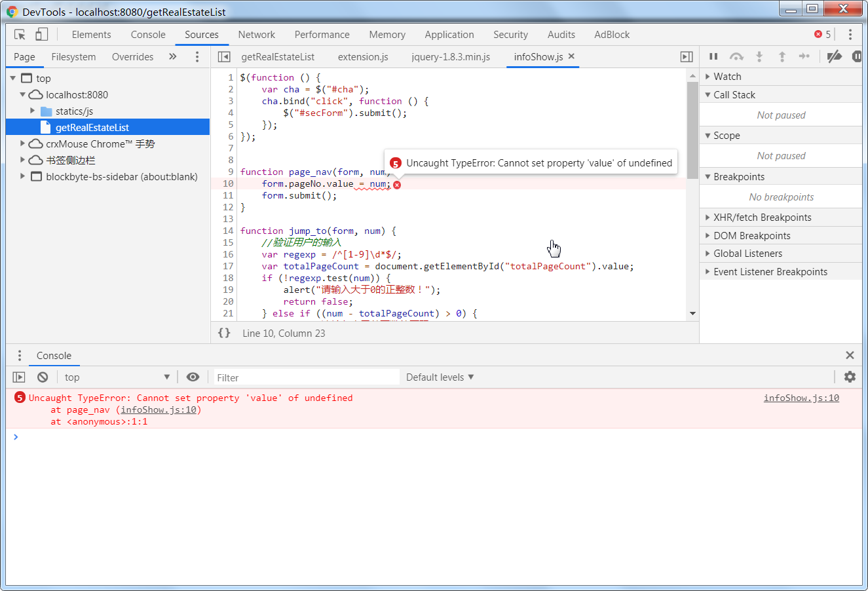Open the jquery-1.8.3.min.js file tab
868x591 pixels.
pyautogui.click(x=451, y=57)
